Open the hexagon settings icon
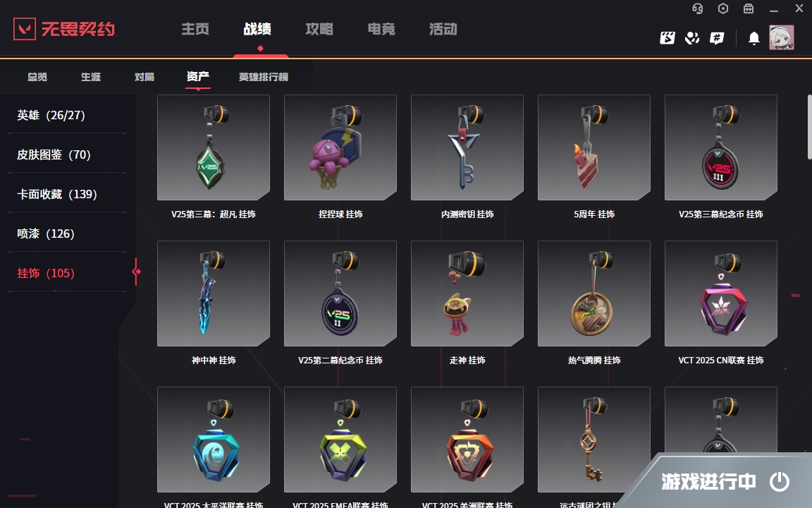 click(723, 8)
